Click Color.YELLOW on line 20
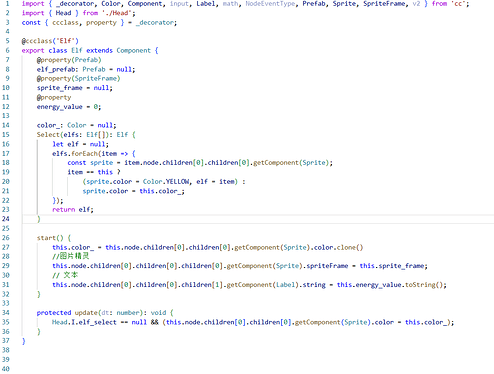The height and width of the screenshot is (374, 494). [166, 181]
